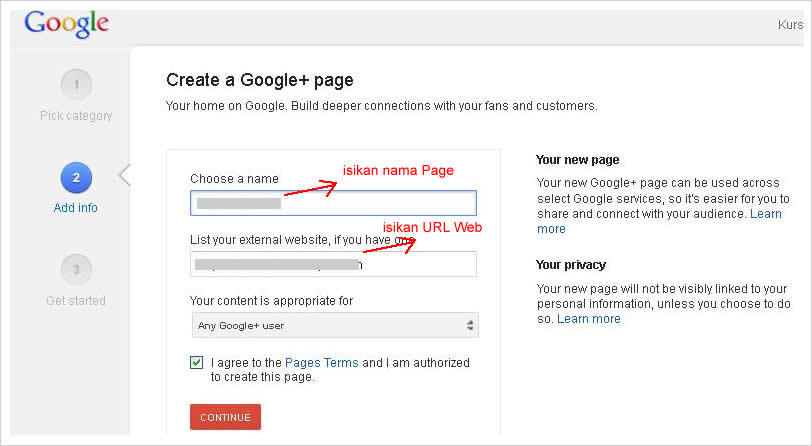Image resolution: width=812 pixels, height=446 pixels.
Task: Open the Any Google+ user dropdown
Action: coord(335,325)
